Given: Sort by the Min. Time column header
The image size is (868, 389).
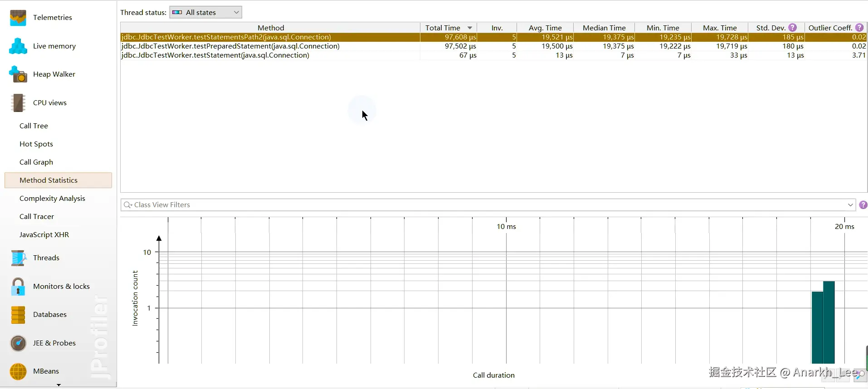Looking at the screenshot, I should point(663,28).
